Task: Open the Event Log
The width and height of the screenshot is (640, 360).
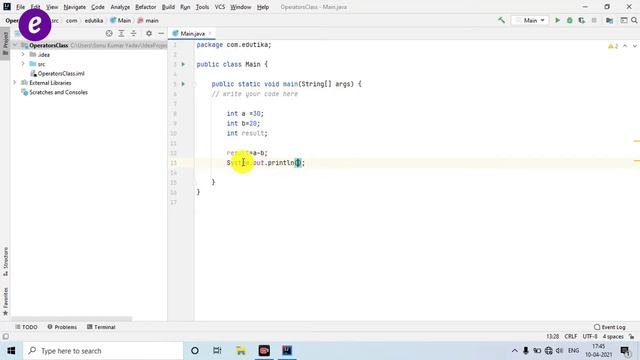Action: pyautogui.click(x=610, y=327)
